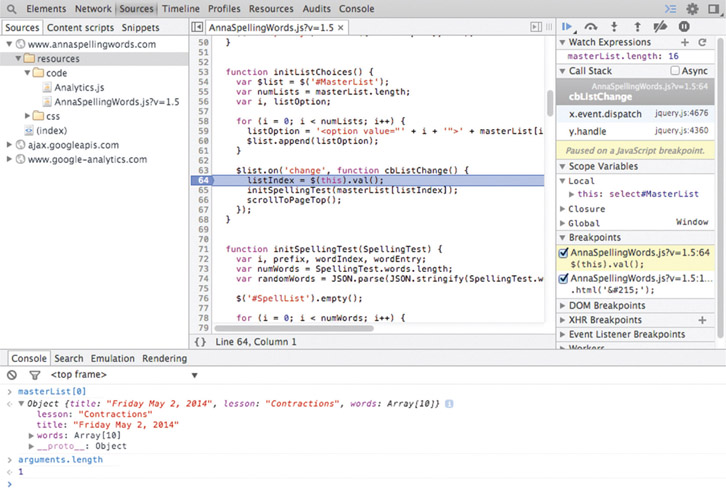
Task: Click the Step over function icon
Action: pos(591,27)
